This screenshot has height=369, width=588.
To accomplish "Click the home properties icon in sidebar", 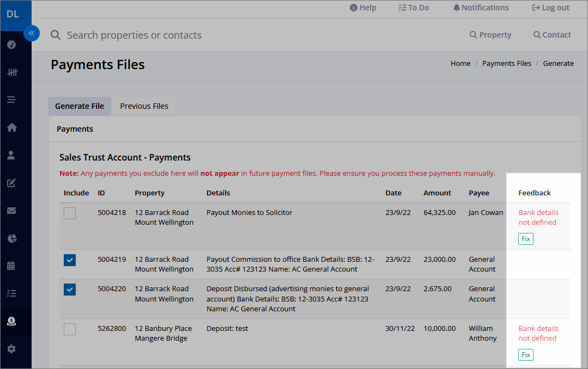I will [x=11, y=127].
